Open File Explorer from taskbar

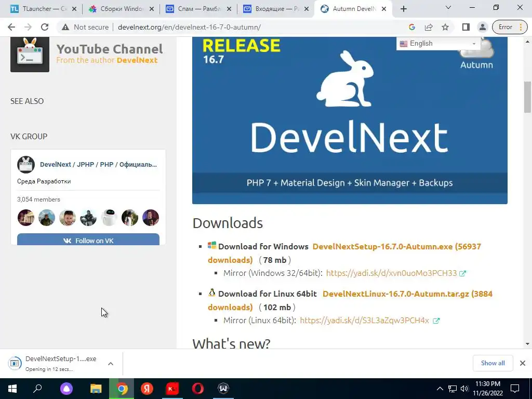point(96,389)
